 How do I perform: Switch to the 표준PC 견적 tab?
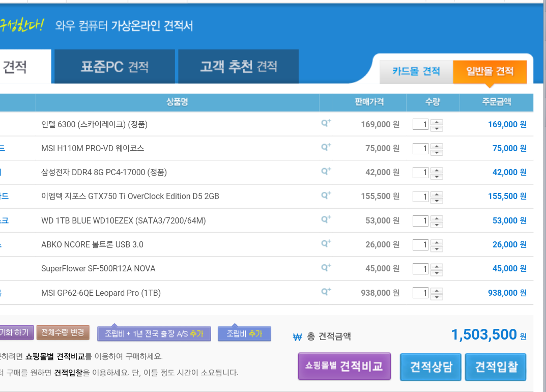click(x=114, y=67)
